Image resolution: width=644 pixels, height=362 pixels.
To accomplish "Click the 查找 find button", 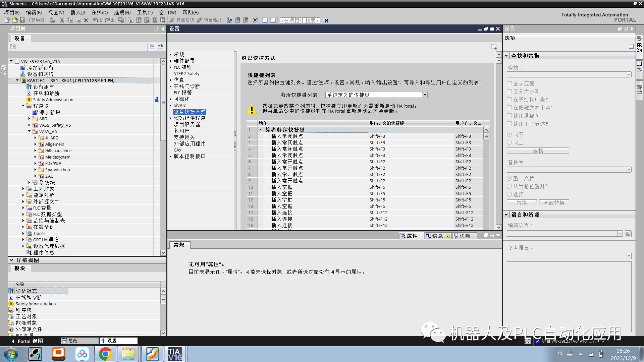I will [538, 150].
